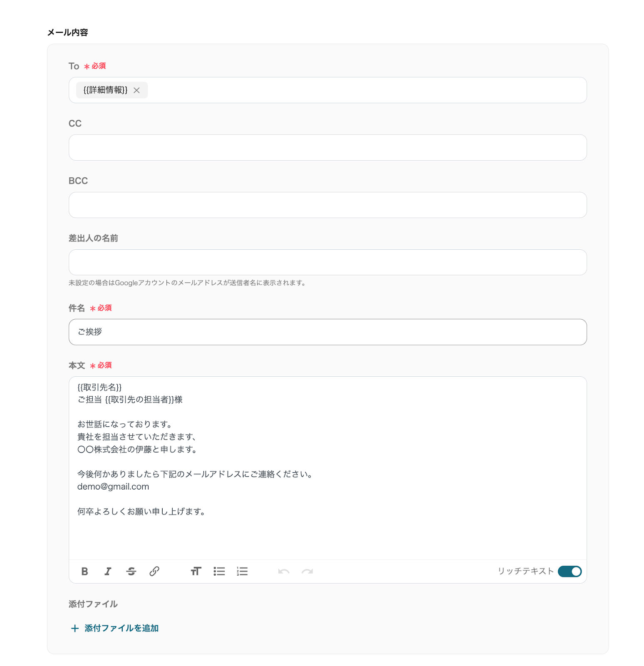Click the ご担当 {{取引先の担当者}}様 line
This screenshot has width=644, height=666.
(130, 400)
